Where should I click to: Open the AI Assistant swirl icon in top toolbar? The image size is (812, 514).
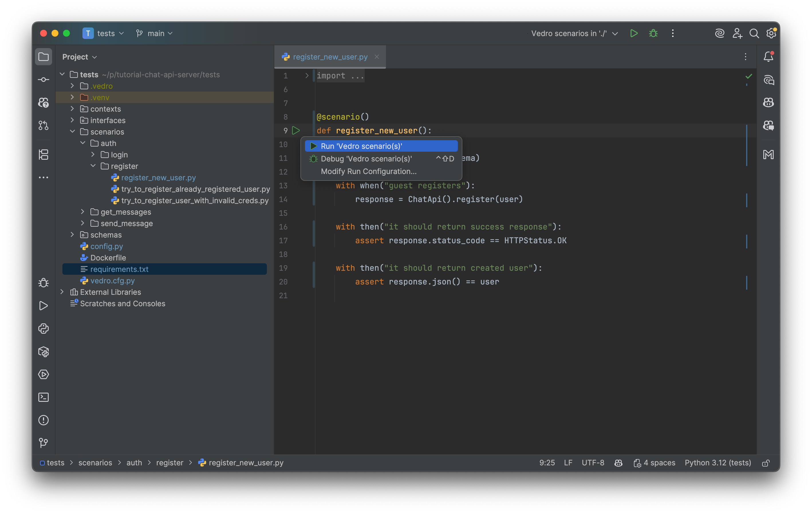coord(720,33)
